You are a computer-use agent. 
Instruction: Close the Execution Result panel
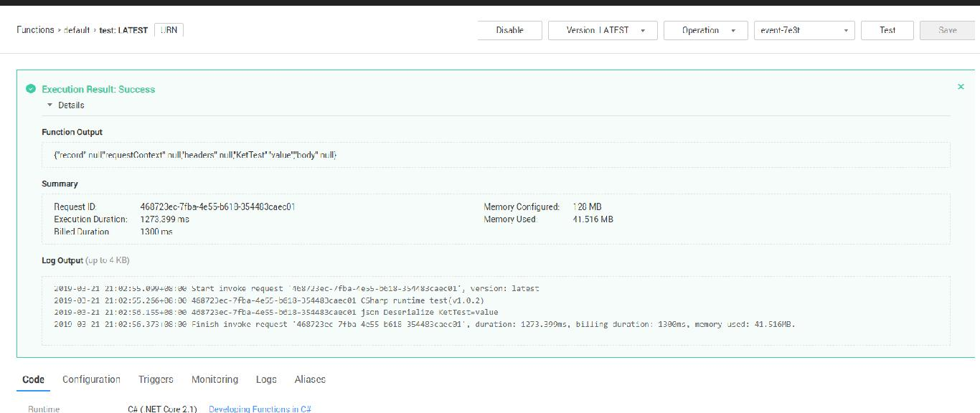[961, 87]
